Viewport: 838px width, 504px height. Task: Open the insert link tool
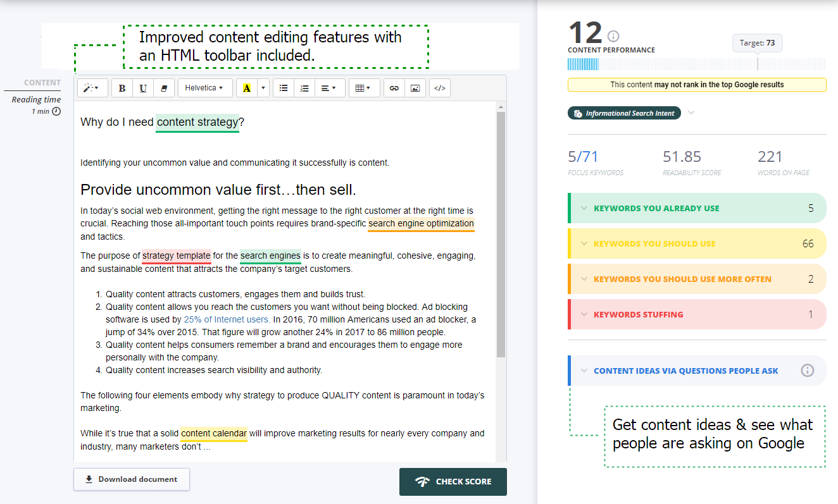tap(393, 88)
